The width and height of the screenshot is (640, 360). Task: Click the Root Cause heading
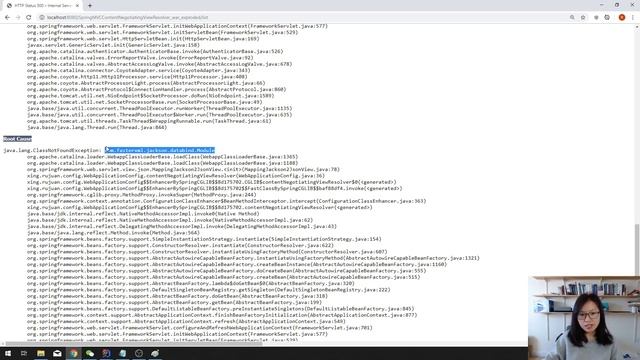17,139
